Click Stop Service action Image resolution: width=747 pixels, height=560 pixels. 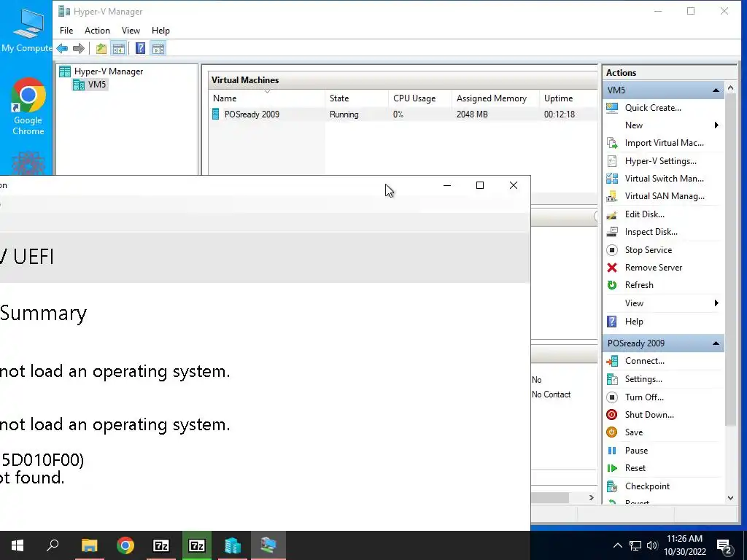648,250
